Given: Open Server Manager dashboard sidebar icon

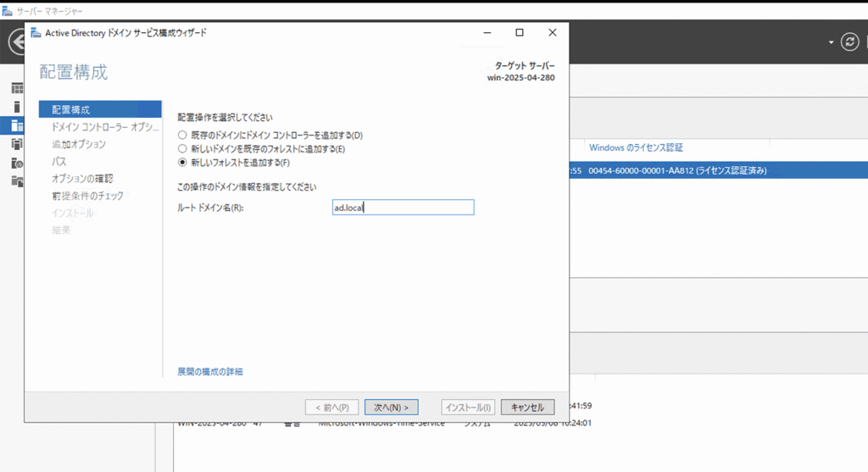Looking at the screenshot, I should coord(17,88).
